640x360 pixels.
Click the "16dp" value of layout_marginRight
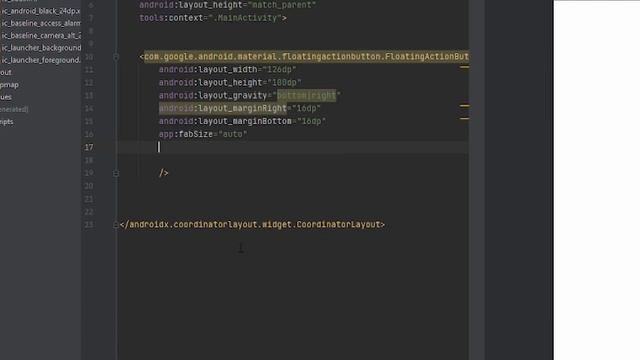pos(307,108)
